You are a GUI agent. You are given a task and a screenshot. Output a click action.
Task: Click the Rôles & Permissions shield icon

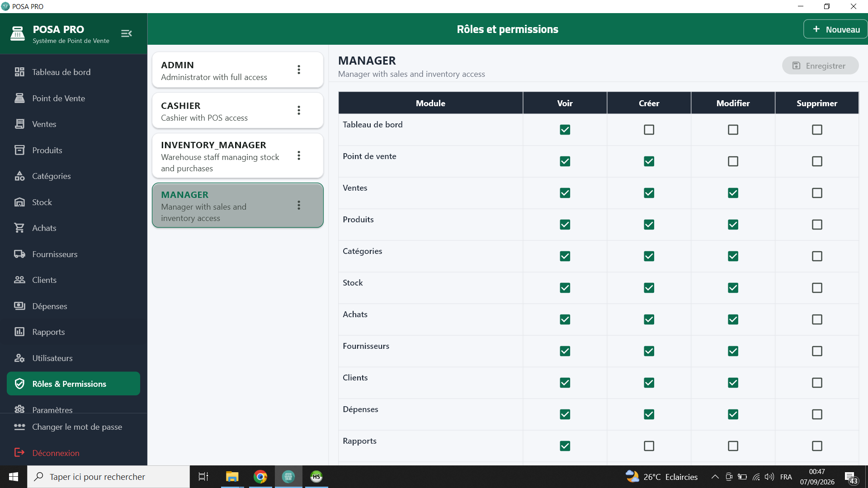(x=19, y=384)
